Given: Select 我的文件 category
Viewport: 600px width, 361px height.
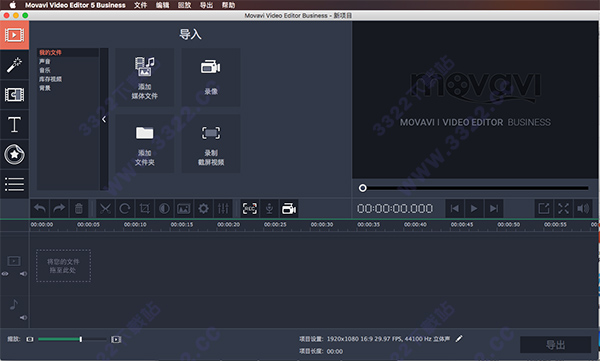Looking at the screenshot, I should coord(68,52).
